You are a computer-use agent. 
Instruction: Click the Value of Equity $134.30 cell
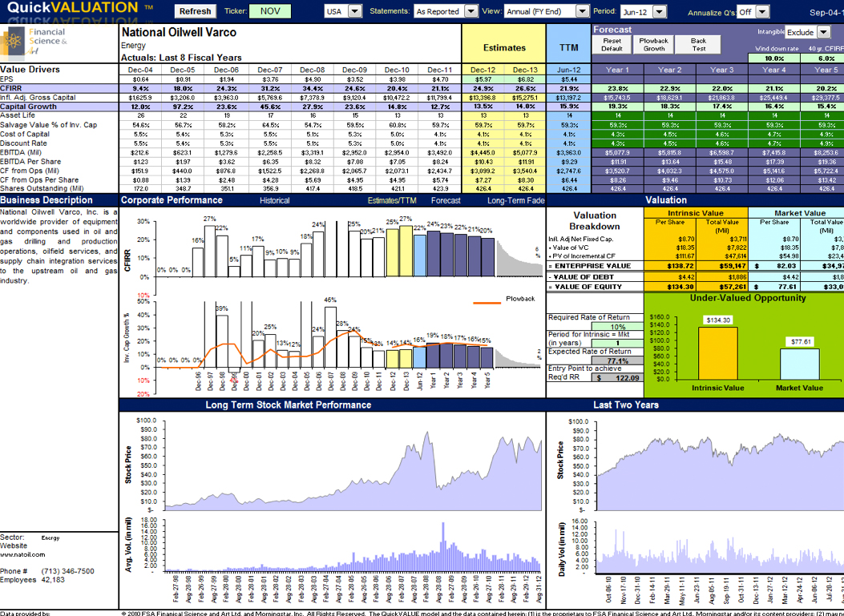point(670,287)
